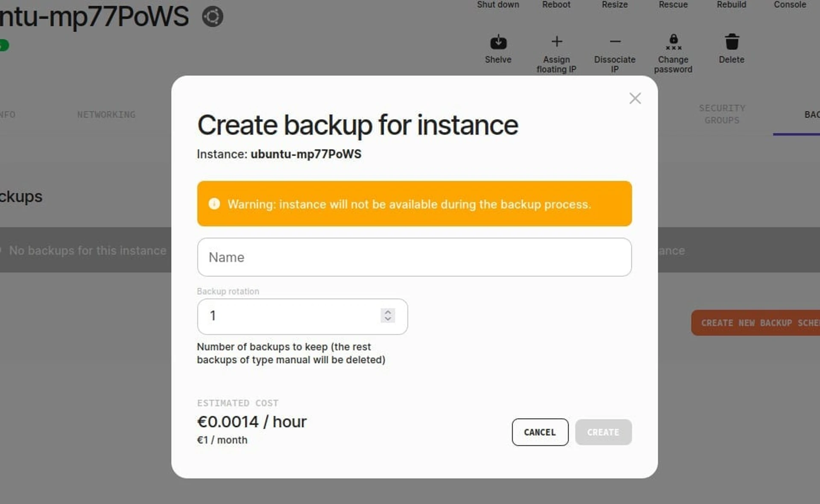Viewport: 820px width, 504px height.
Task: Close the Create backup dialog
Action: [635, 99]
